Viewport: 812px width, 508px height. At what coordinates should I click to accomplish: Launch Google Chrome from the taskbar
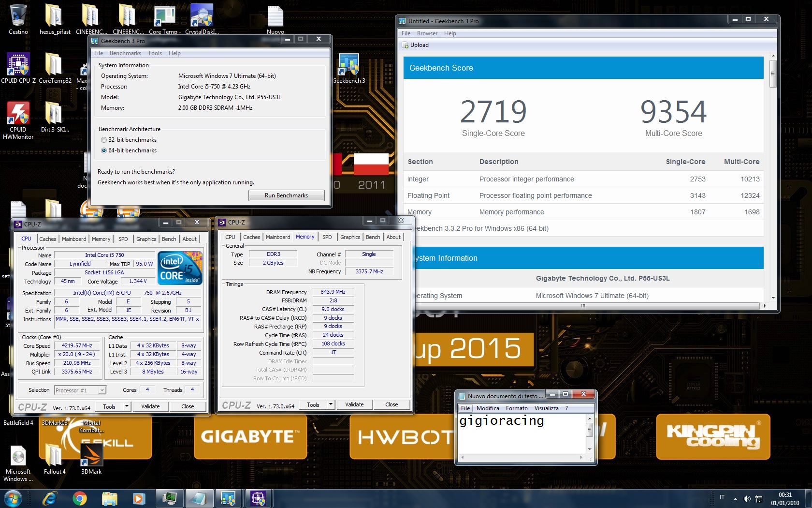point(80,498)
